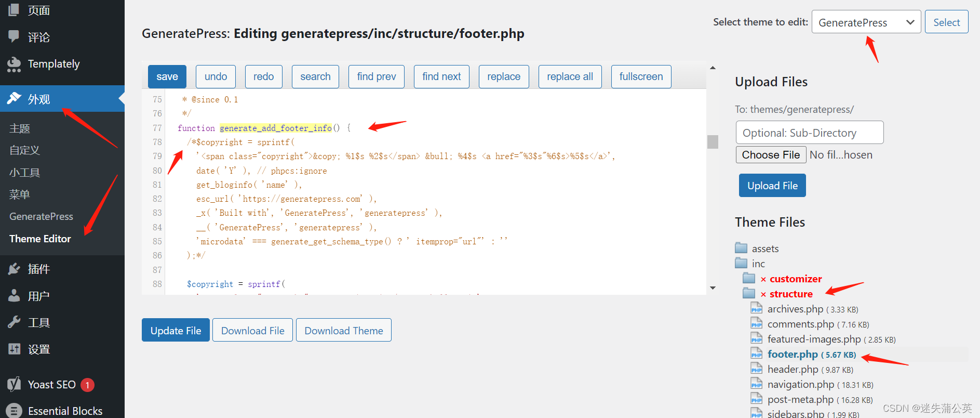Click the 设置 settings sliders icon

click(x=14, y=349)
